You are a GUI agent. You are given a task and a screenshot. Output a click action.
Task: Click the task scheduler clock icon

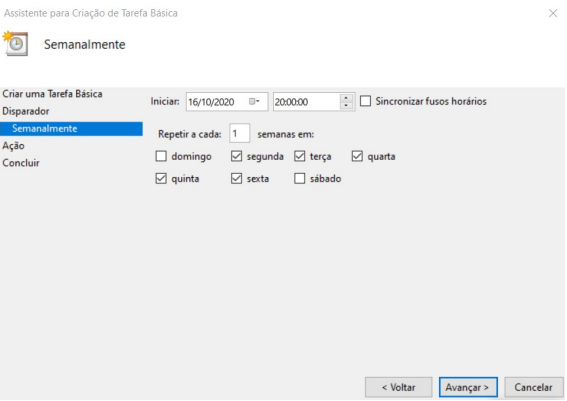point(15,43)
